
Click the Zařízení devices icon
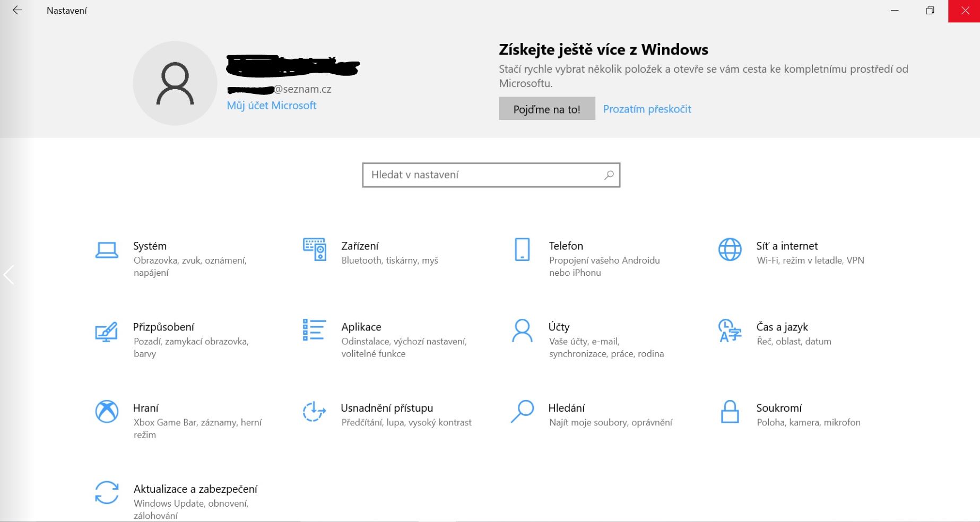[315, 249]
